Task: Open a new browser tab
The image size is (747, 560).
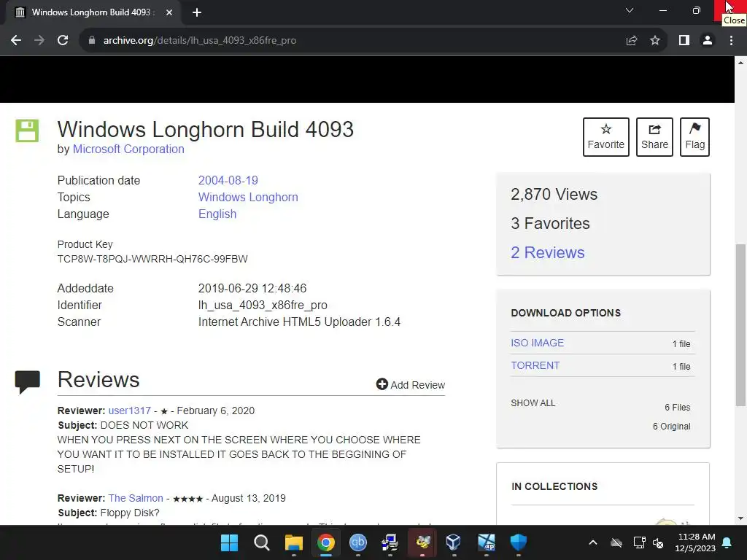Action: point(197,12)
